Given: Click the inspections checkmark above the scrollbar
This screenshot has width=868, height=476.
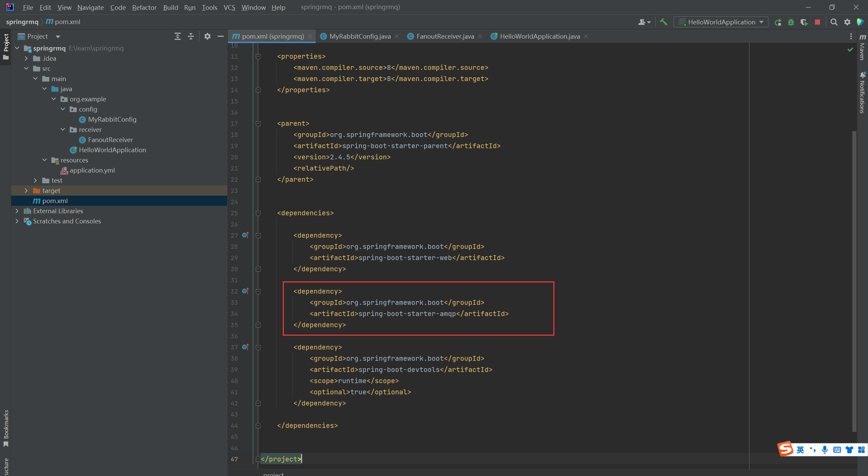Looking at the screenshot, I should (x=850, y=49).
